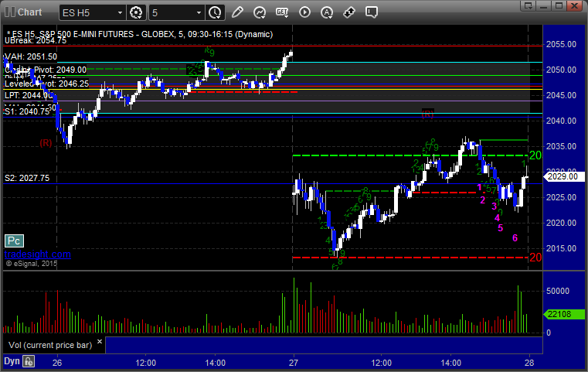The height and width of the screenshot is (372, 588).
Task: Click the Chart window grip handle
Action: point(10,12)
